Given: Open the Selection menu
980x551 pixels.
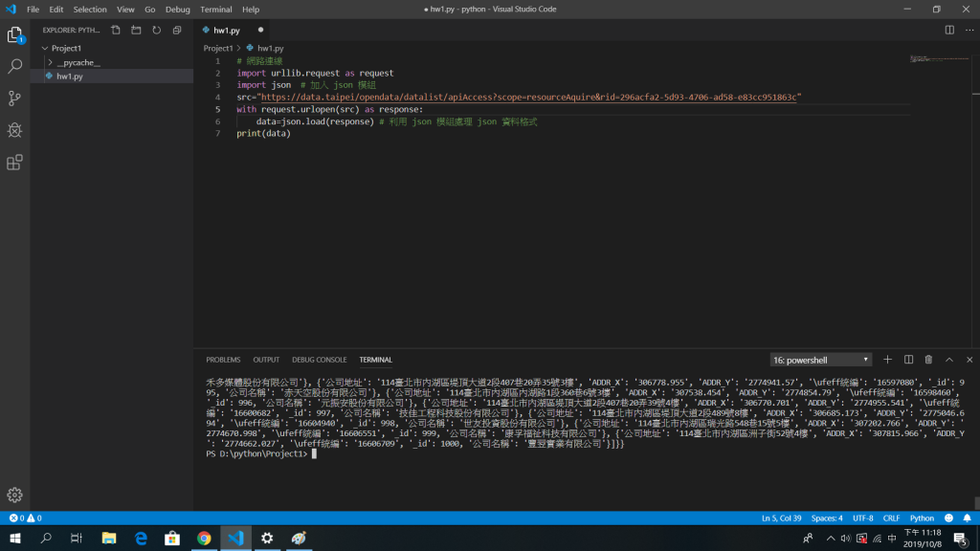Looking at the screenshot, I should tap(90, 10).
